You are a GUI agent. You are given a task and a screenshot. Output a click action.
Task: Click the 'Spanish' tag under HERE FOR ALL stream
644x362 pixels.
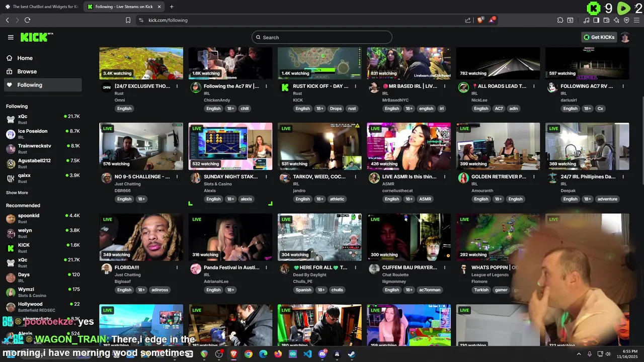[303, 290]
